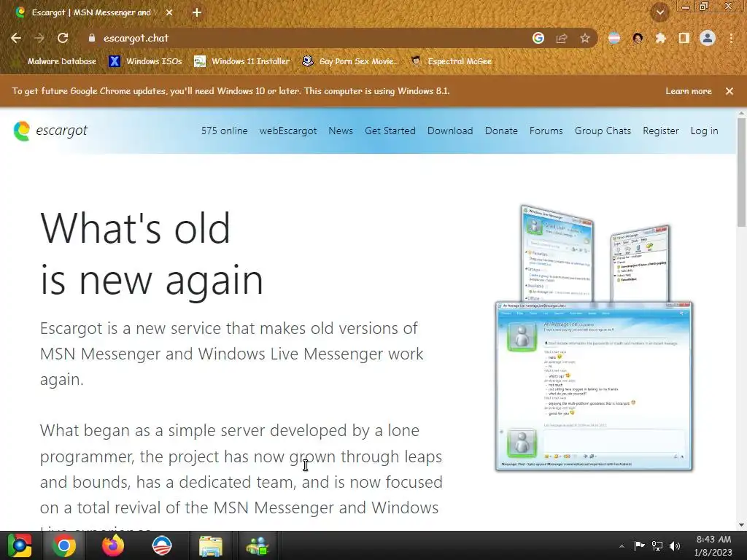Open the News page
Screen dimensions: 747x560
click(341, 131)
